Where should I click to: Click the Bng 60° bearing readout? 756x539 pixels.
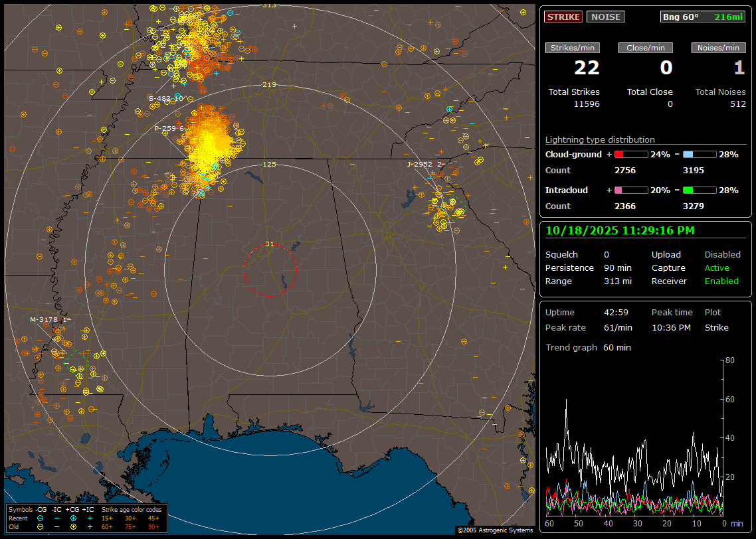tap(680, 17)
